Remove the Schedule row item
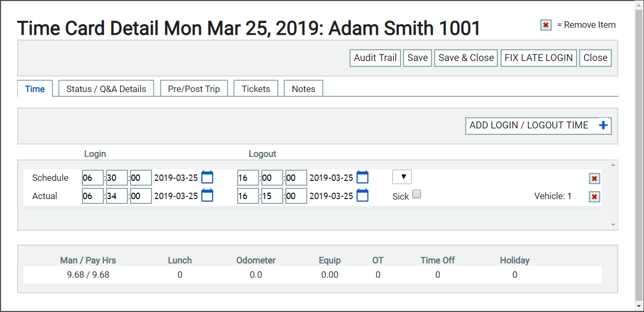The width and height of the screenshot is (644, 312). click(x=594, y=179)
